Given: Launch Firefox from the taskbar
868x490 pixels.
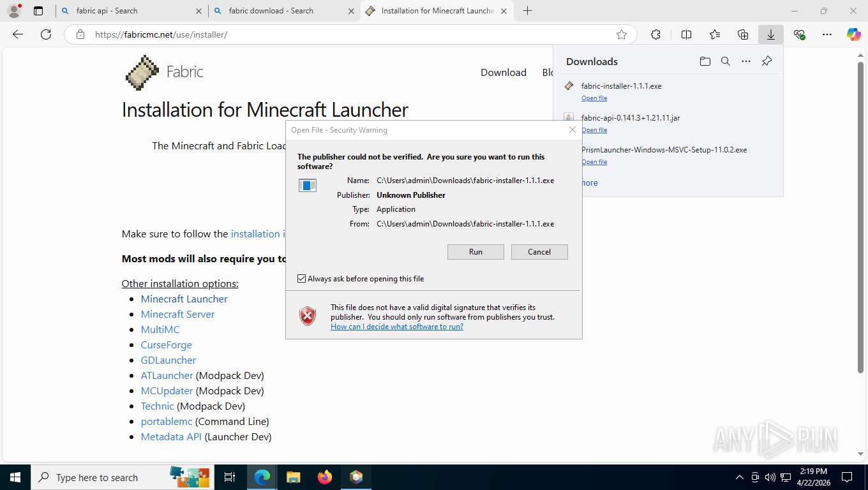Looking at the screenshot, I should point(325,477).
